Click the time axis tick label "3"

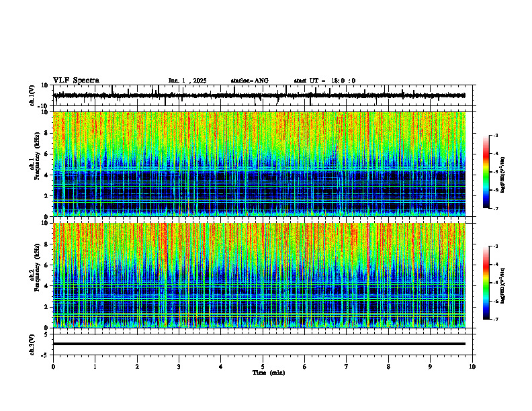pyautogui.click(x=179, y=367)
